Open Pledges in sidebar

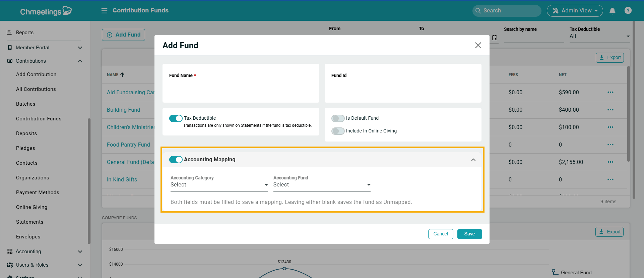(25, 148)
